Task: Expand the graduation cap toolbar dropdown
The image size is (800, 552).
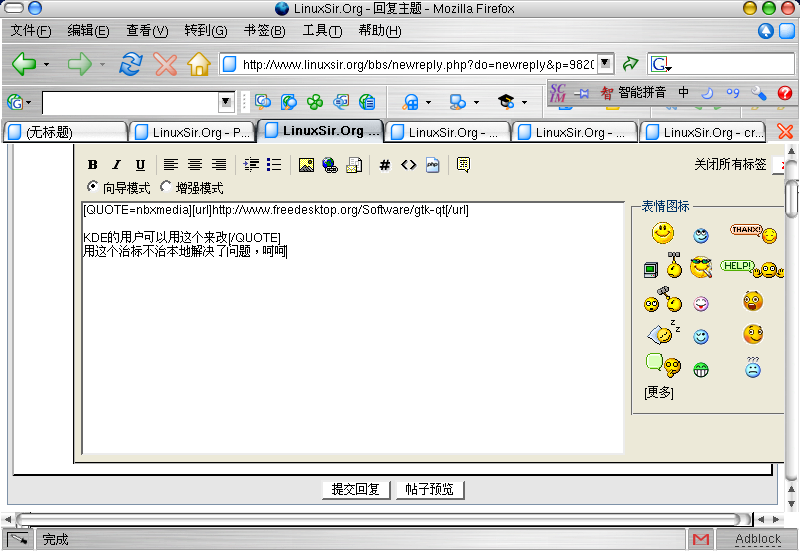Action: 524,103
